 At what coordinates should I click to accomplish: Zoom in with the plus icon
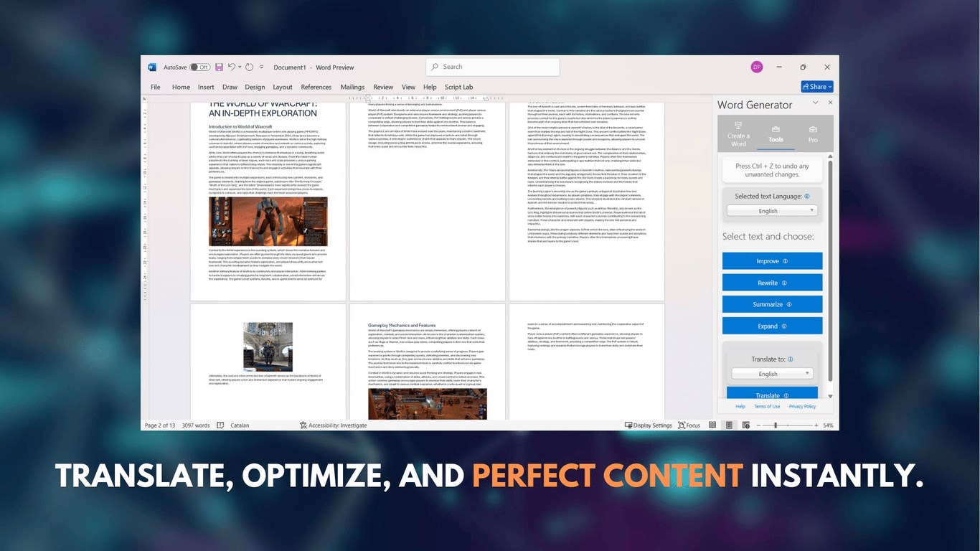point(816,425)
